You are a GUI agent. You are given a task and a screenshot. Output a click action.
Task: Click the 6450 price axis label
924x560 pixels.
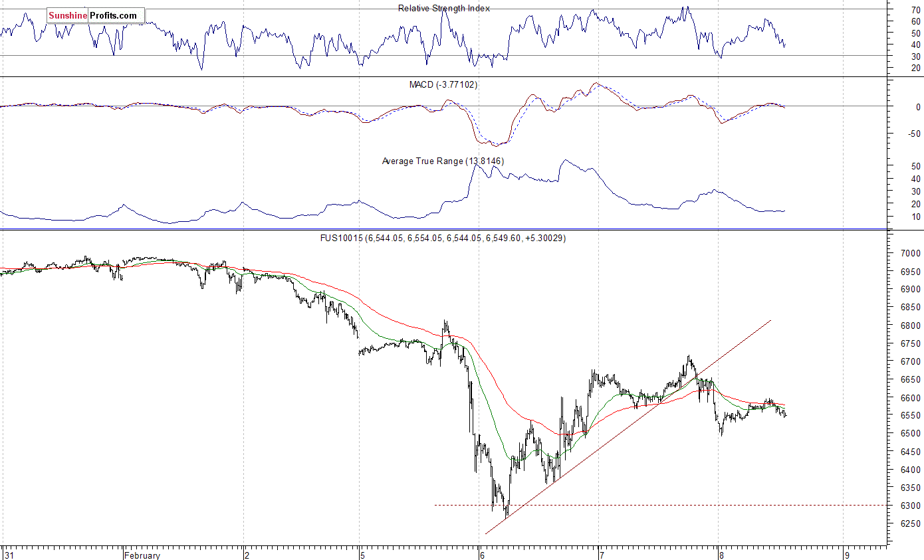[911, 452]
